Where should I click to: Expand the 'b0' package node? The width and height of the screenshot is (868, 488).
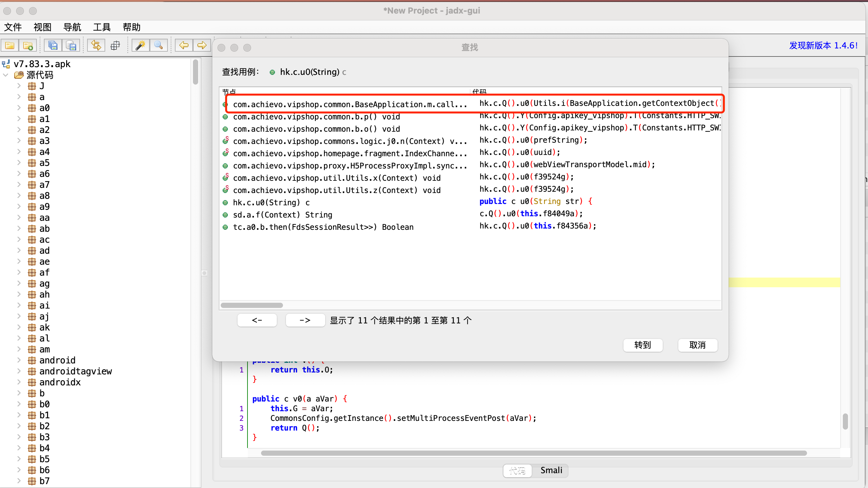point(19,404)
